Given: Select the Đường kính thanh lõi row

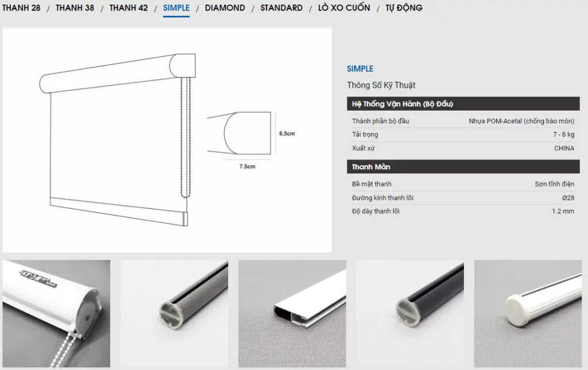Looking at the screenshot, I should click(x=463, y=198).
